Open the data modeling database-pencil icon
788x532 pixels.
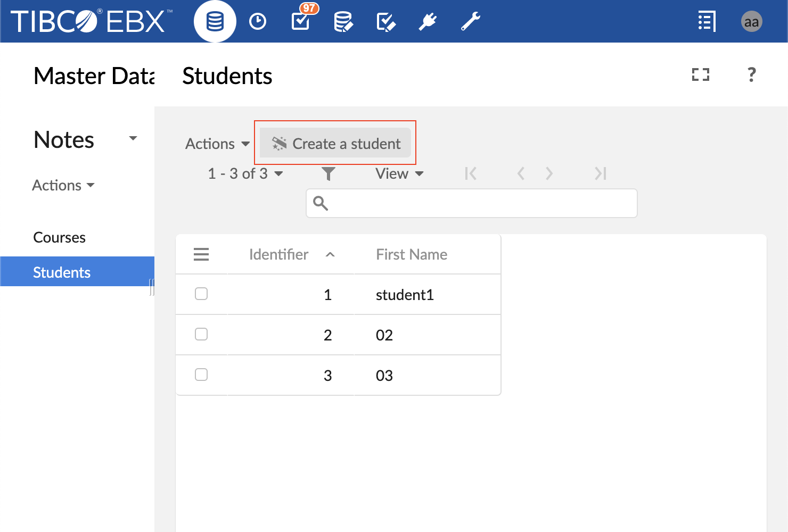tap(343, 22)
